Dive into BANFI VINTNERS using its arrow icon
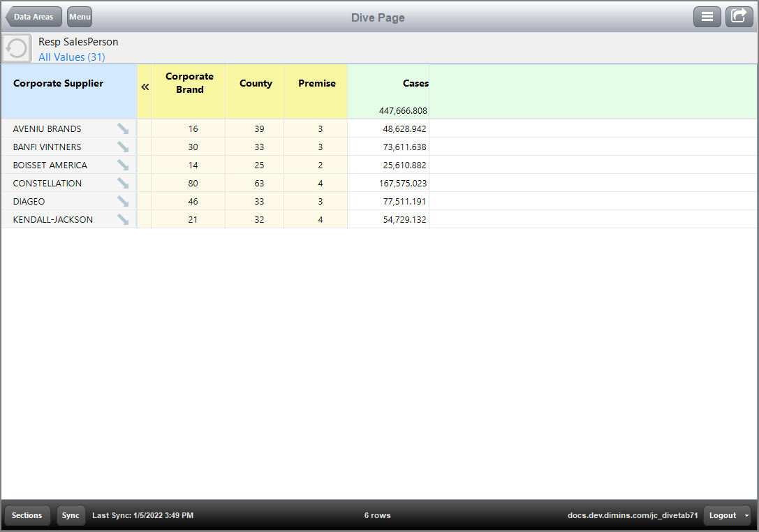 click(x=123, y=147)
